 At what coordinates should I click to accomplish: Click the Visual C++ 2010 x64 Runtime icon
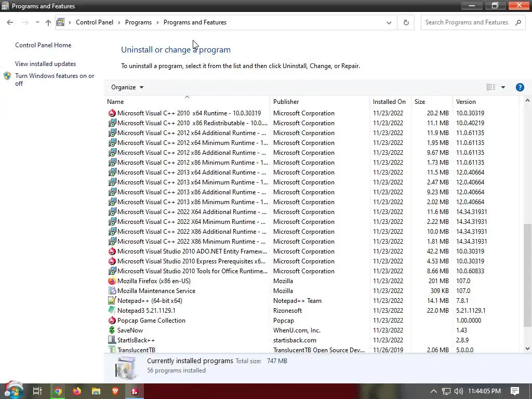point(112,113)
